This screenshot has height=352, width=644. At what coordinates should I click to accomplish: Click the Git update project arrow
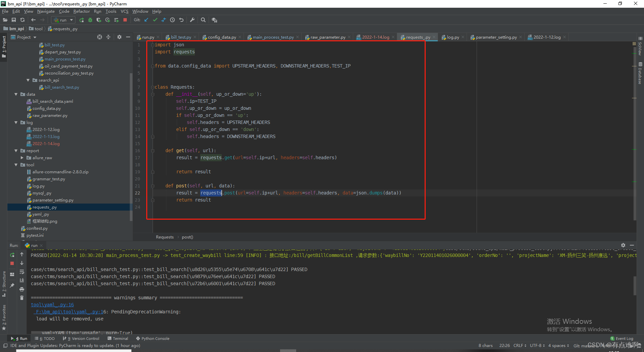tap(146, 20)
